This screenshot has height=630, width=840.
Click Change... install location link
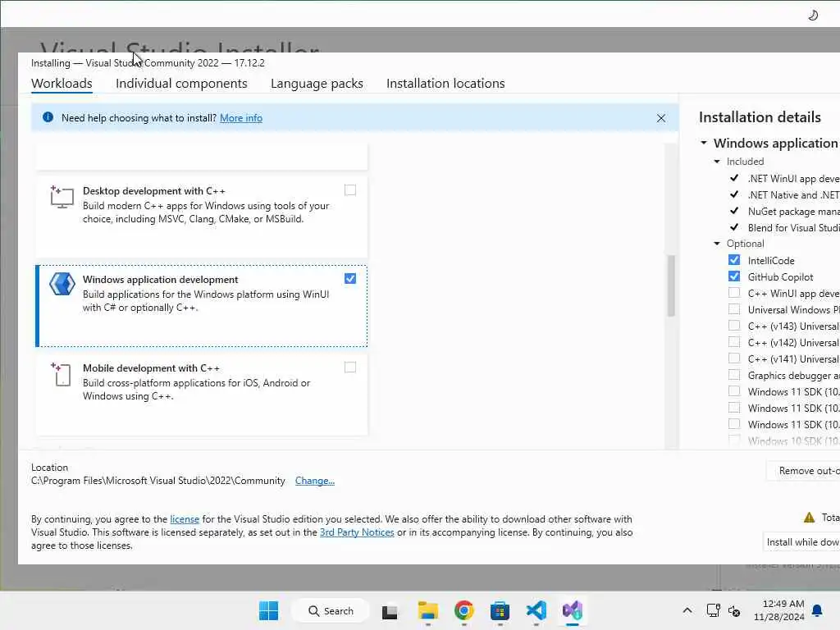(x=314, y=481)
